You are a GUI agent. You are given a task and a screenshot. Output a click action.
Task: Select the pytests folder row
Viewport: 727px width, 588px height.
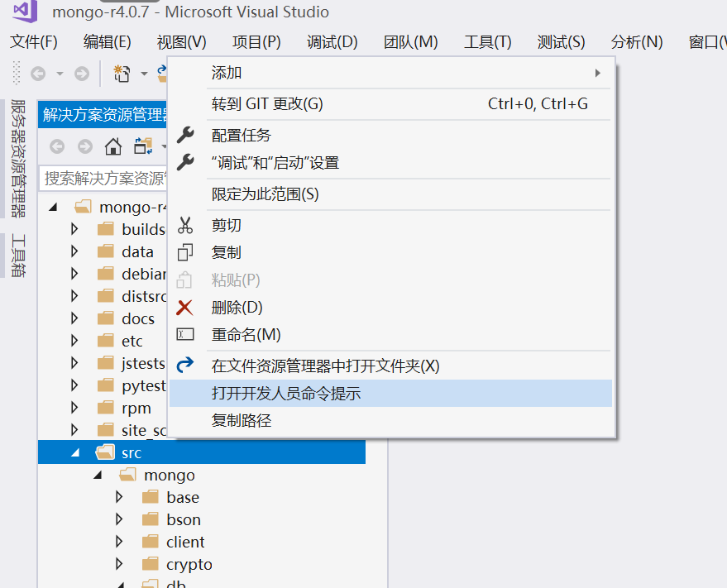coord(103,385)
